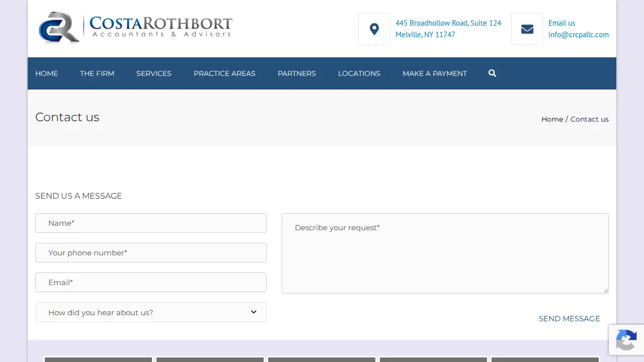
Task: Open PARTNERS menu item
Action: coord(297,73)
